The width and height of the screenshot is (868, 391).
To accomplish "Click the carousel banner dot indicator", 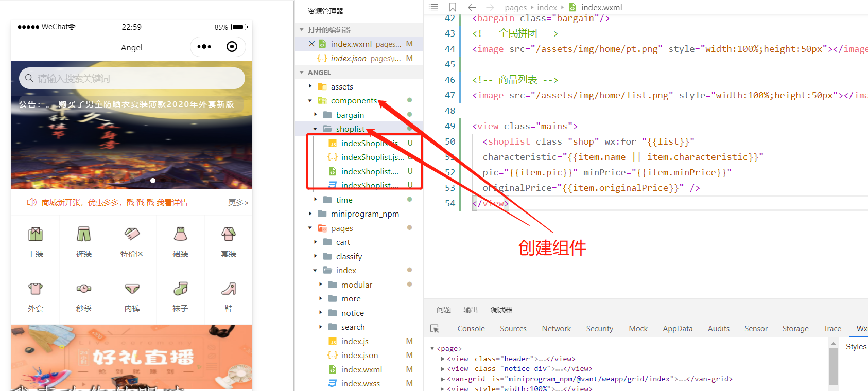I will click(x=153, y=181).
